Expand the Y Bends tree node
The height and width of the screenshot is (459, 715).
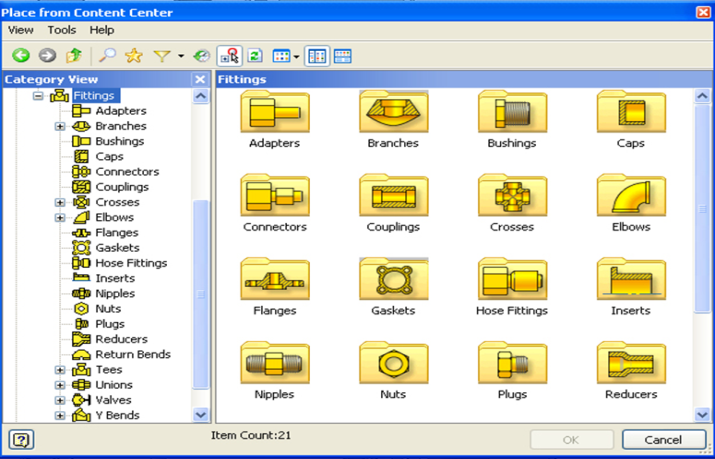tap(60, 416)
